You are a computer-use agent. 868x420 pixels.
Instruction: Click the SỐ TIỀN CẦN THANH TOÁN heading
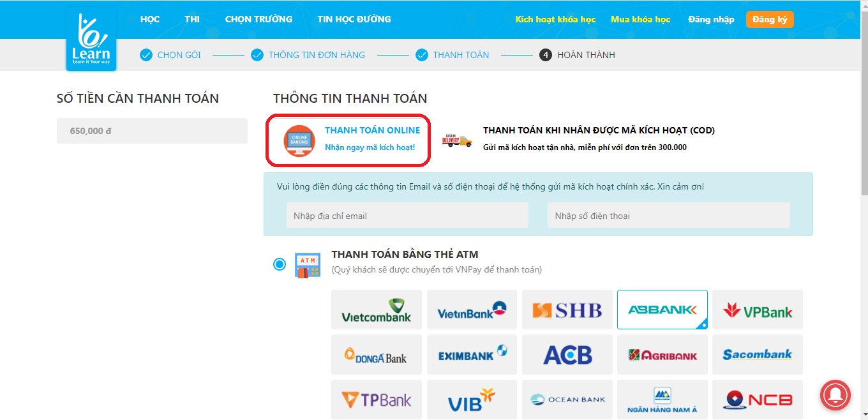138,98
